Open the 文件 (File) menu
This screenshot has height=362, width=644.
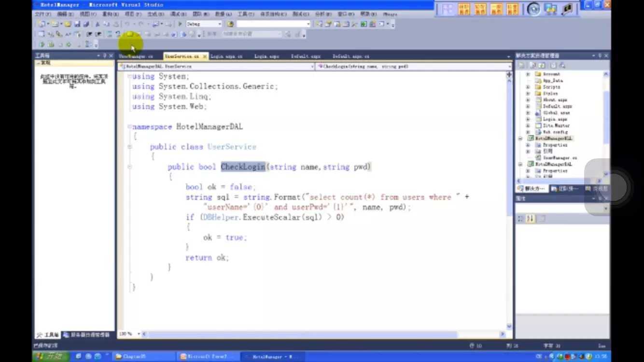click(x=42, y=14)
